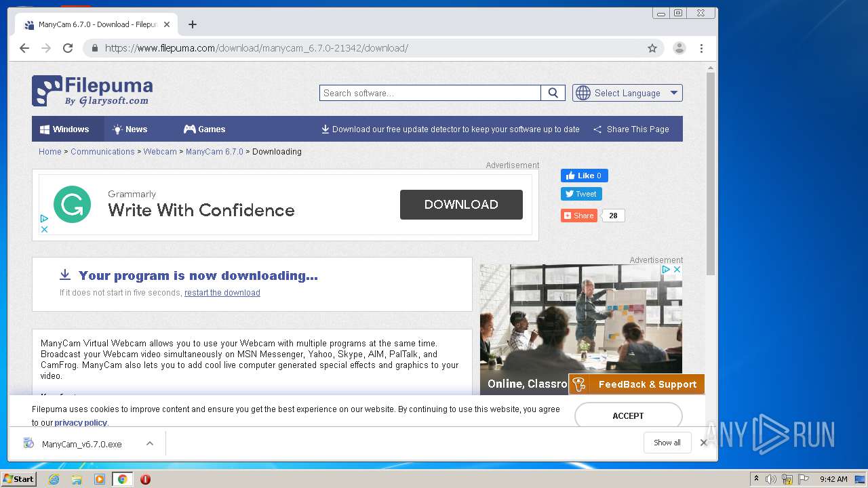Image resolution: width=868 pixels, height=488 pixels.
Task: Launch Internet Explorer from the taskbar
Action: (x=54, y=479)
